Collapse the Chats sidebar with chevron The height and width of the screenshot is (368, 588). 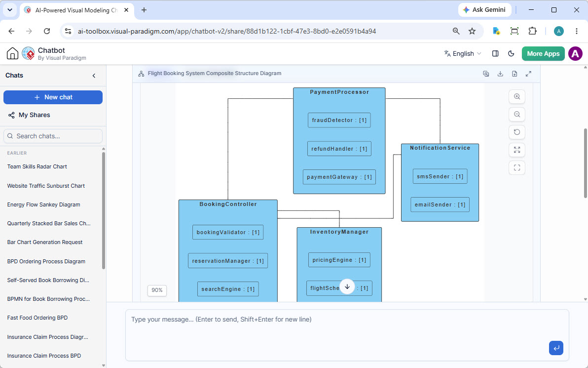[x=94, y=76]
